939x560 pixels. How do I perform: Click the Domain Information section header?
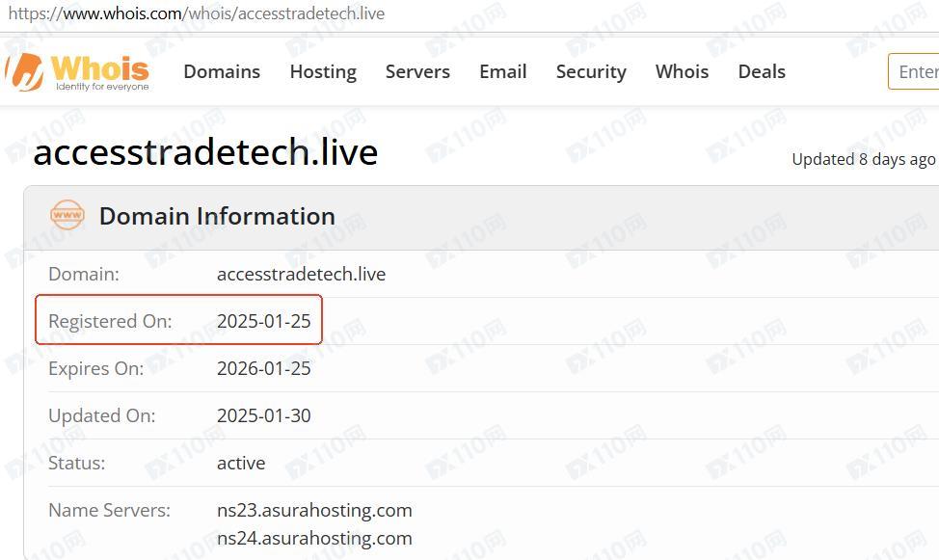pyautogui.click(x=217, y=216)
